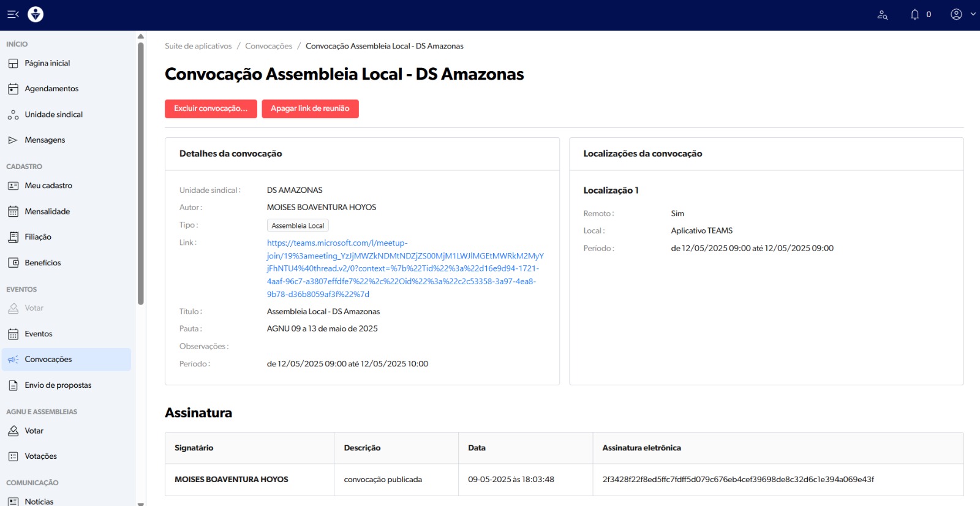
Task: Open the user profile account icon
Action: (956, 15)
